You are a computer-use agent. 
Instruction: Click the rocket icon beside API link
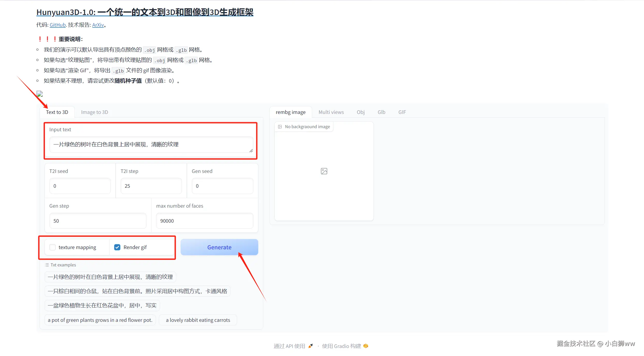(311, 346)
